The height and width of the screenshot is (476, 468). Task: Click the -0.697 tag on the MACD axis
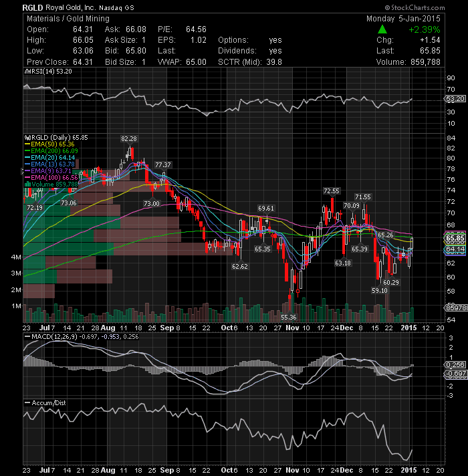[x=455, y=374]
